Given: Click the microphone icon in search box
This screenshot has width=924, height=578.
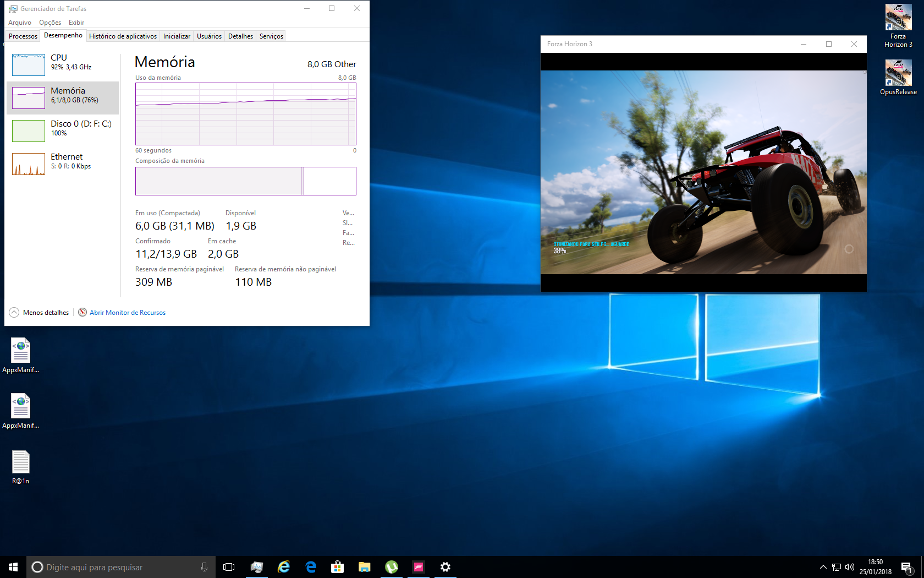Looking at the screenshot, I should click(x=204, y=567).
